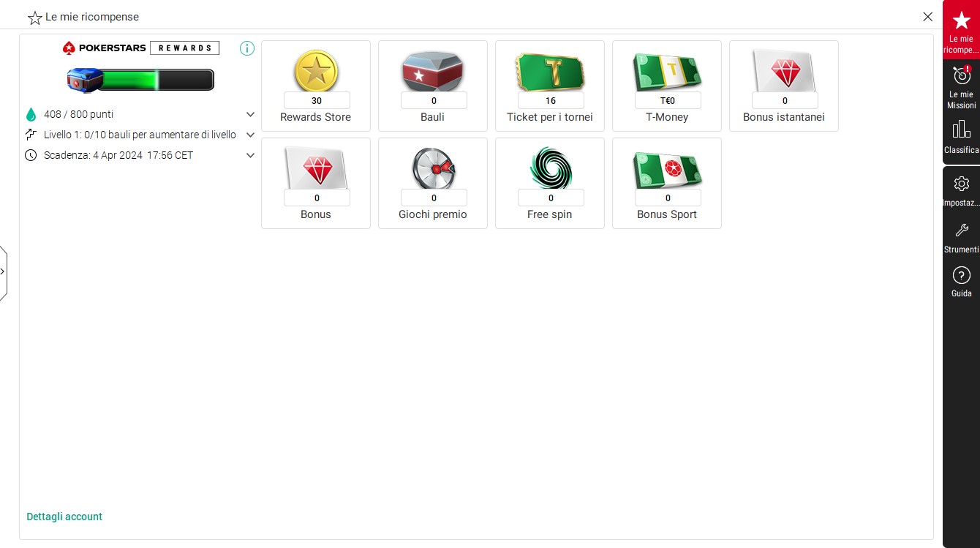Expand the collapsed left side panel arrow

tap(3, 271)
